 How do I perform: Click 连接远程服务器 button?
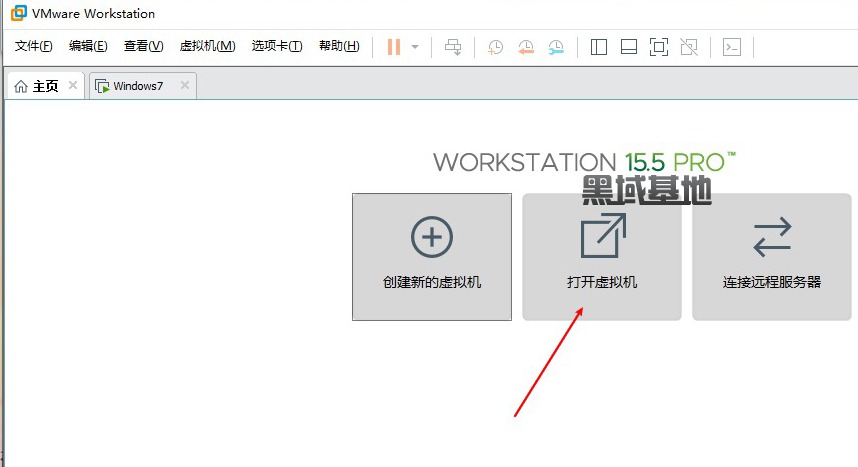(x=772, y=257)
